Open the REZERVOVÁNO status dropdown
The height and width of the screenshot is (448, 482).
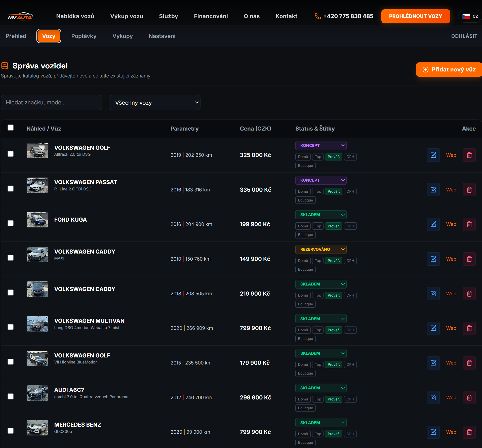(x=321, y=249)
